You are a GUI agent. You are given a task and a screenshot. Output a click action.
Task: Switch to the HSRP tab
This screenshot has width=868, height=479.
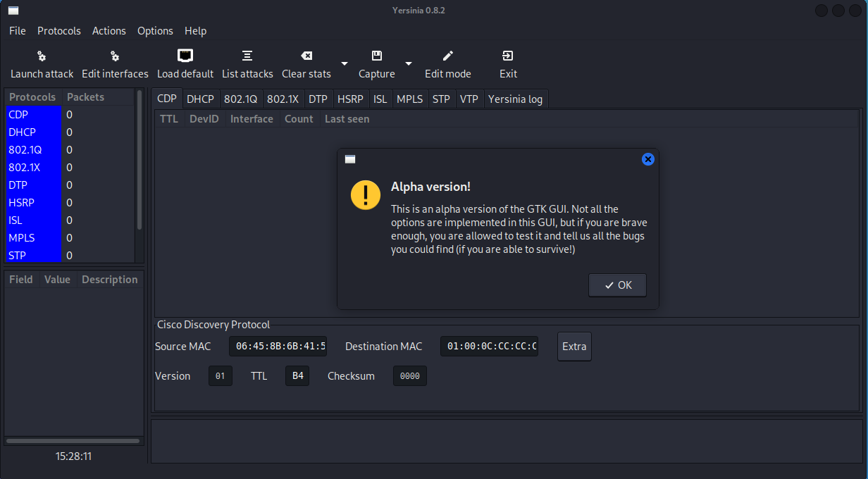tap(350, 99)
